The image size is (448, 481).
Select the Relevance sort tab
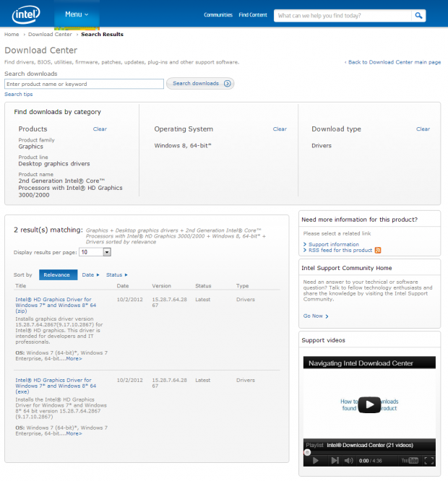click(58, 275)
